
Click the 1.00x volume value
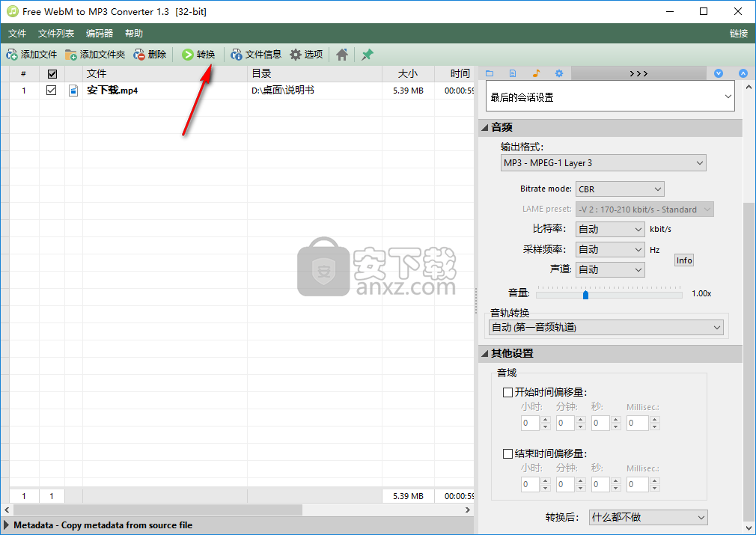click(701, 293)
